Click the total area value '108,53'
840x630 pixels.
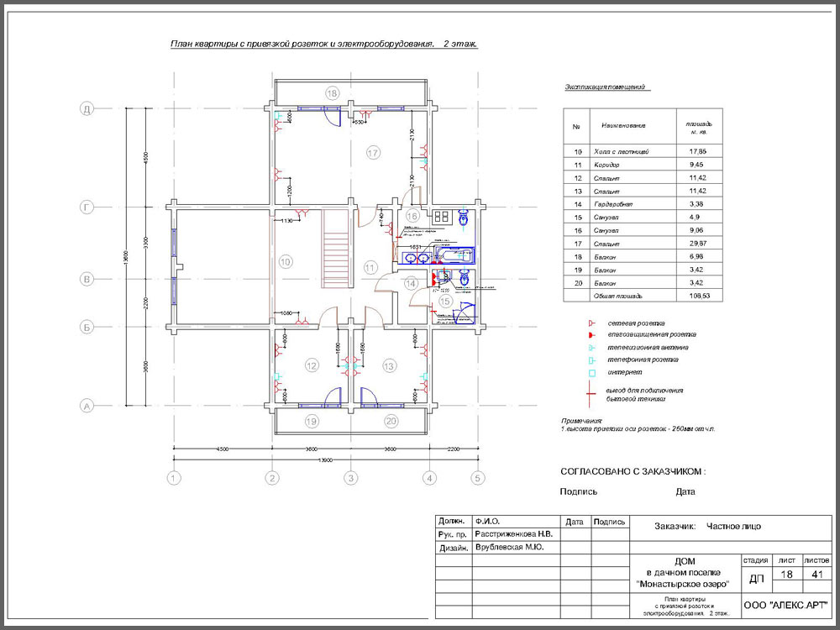700,296
